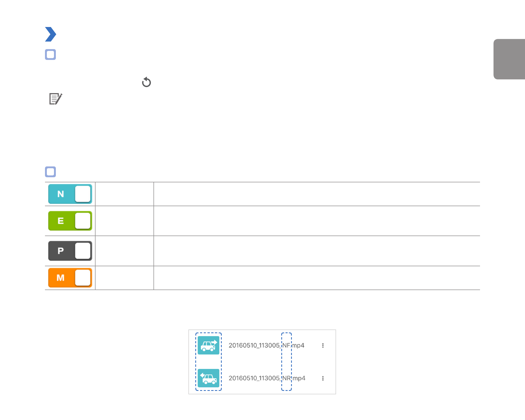Image resolution: width=525 pixels, height=420 pixels.
Task: Toggle the orange M switch
Action: coord(70,278)
